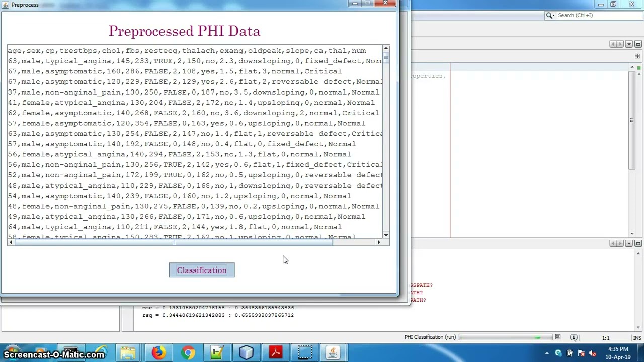Open Google Chrome from the taskbar

188,352
